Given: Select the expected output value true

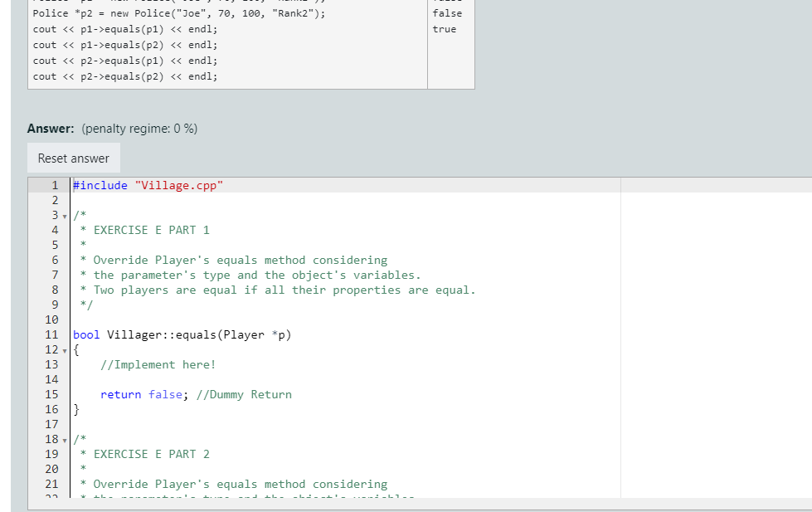Looking at the screenshot, I should click(x=445, y=28).
